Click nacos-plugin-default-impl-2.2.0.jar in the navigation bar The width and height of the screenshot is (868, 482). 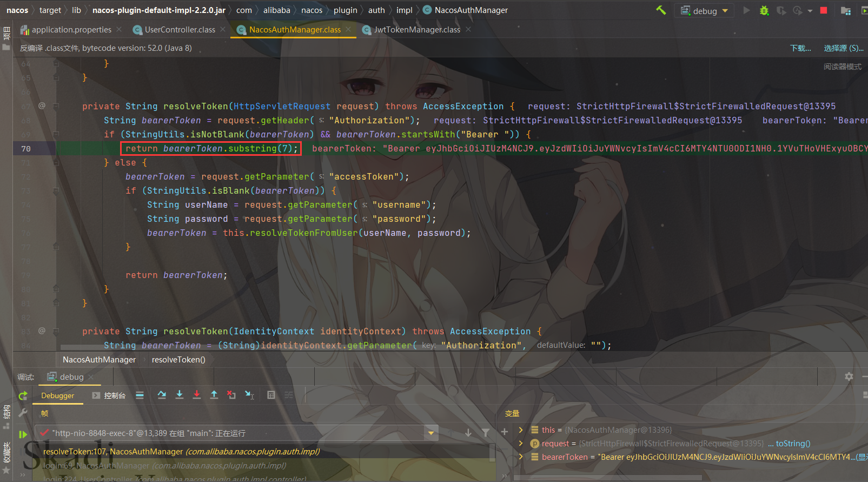click(x=159, y=10)
